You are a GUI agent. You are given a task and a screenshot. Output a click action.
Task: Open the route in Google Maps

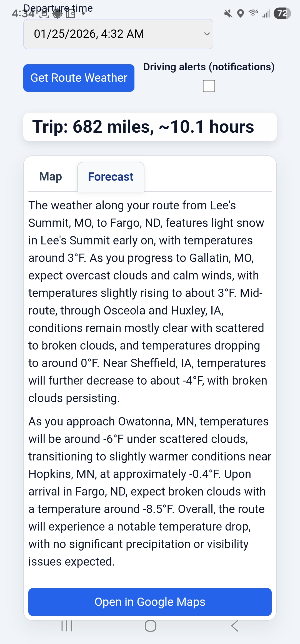150,601
